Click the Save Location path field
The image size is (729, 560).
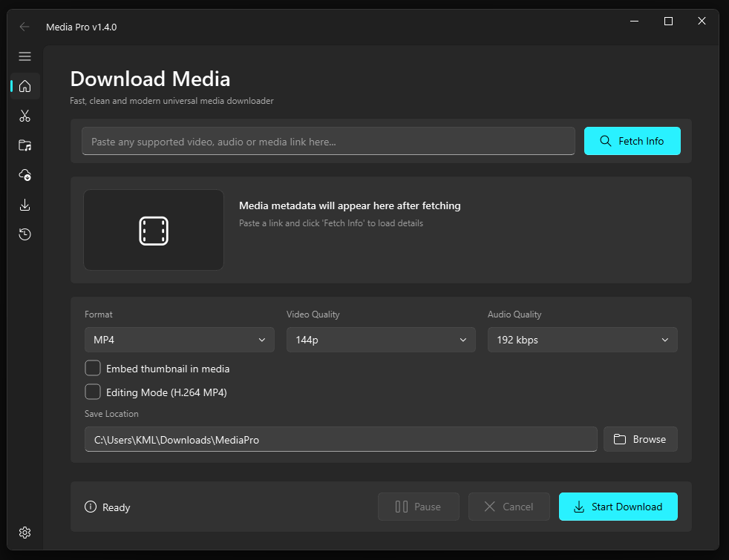(x=341, y=439)
